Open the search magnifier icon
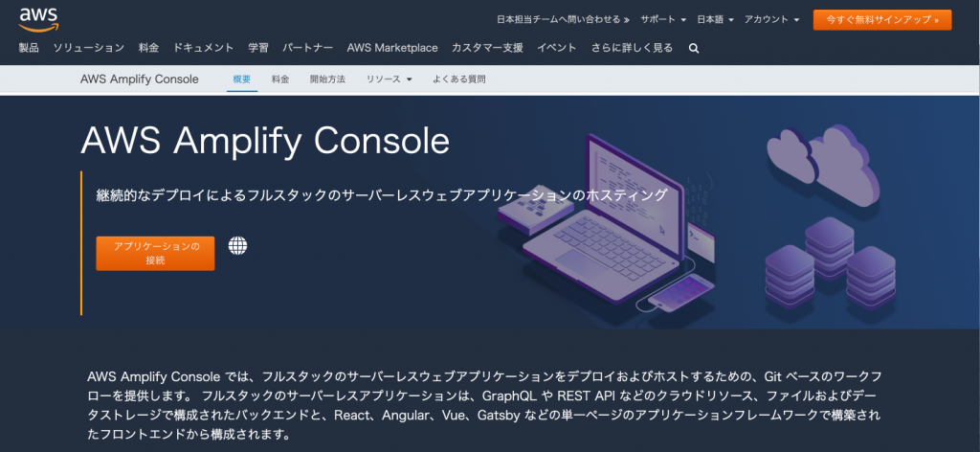 click(694, 48)
